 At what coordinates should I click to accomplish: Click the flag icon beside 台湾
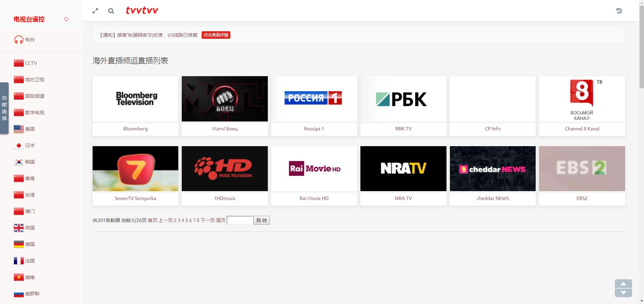[x=19, y=195]
